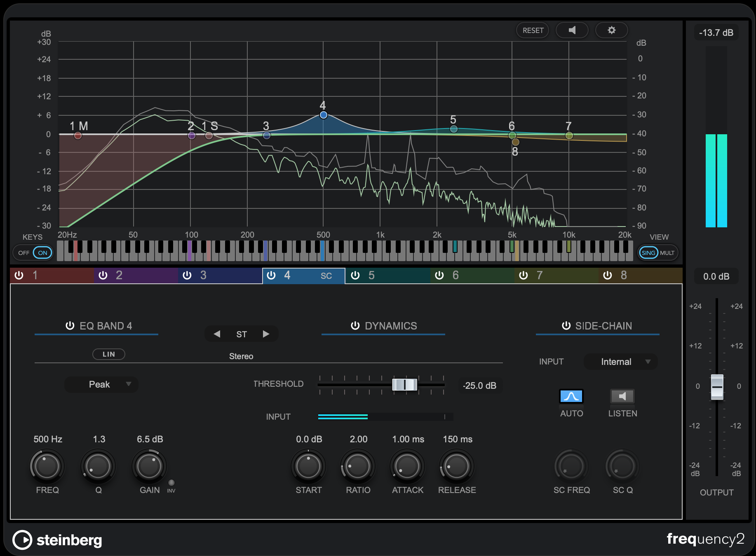Click the Q knob
The height and width of the screenshot is (556, 756).
coord(98,466)
